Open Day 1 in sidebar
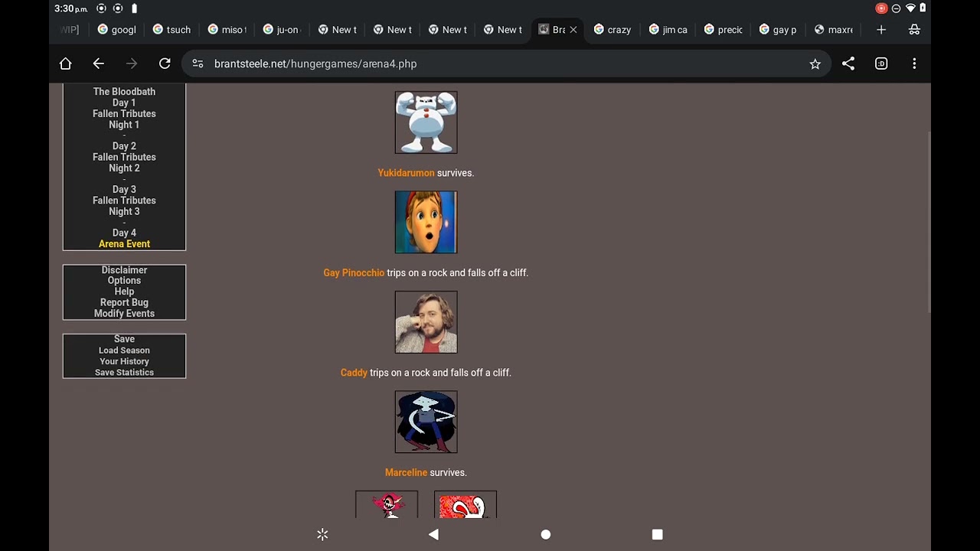The image size is (980, 551). [x=124, y=103]
